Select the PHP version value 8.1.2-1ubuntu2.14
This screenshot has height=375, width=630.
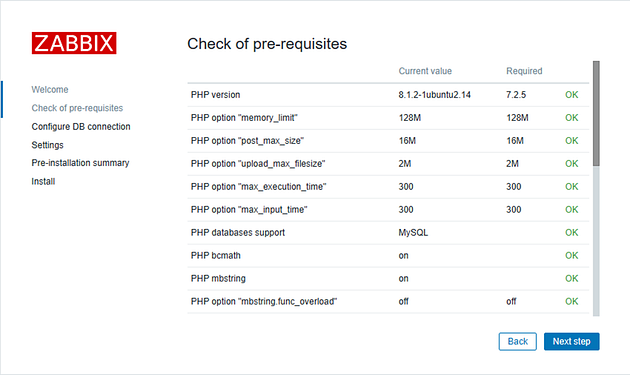pos(434,95)
